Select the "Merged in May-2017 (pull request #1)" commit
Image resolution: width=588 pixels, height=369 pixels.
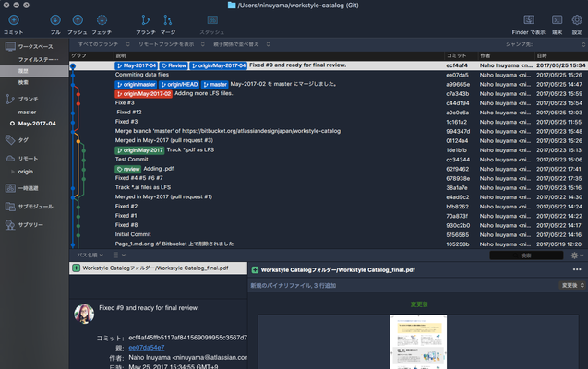329,197
